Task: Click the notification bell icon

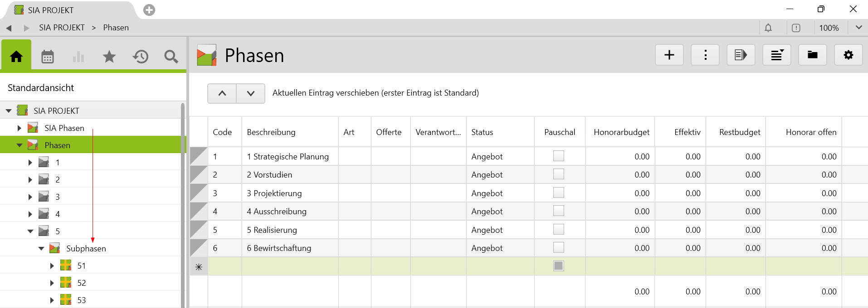Action: [x=768, y=28]
